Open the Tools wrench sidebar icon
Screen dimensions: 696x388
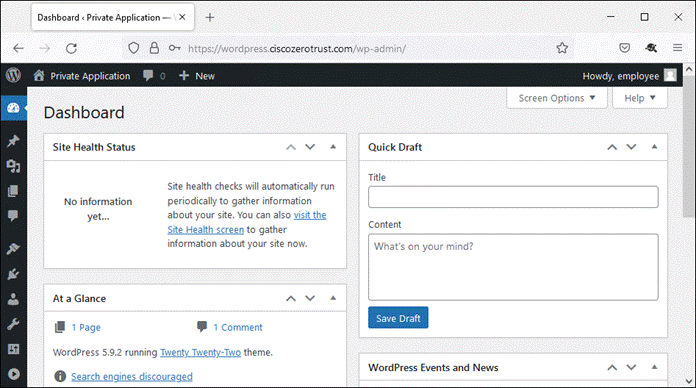[x=13, y=325]
